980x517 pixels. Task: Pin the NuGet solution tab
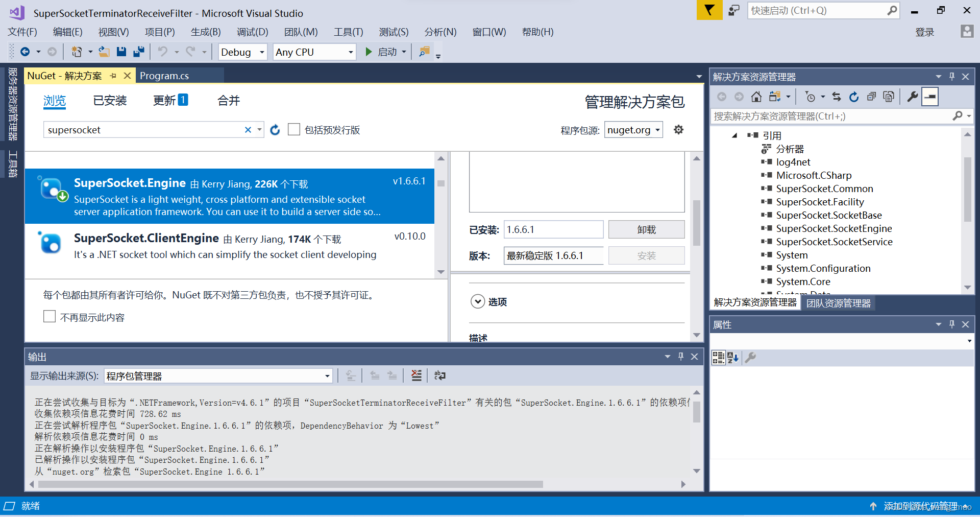pyautogui.click(x=113, y=76)
